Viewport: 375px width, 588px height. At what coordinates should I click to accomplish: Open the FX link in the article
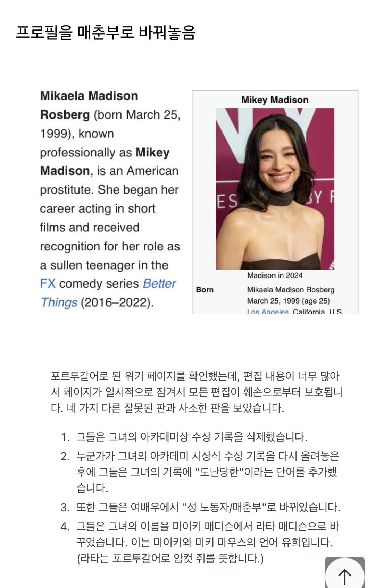pyautogui.click(x=48, y=283)
